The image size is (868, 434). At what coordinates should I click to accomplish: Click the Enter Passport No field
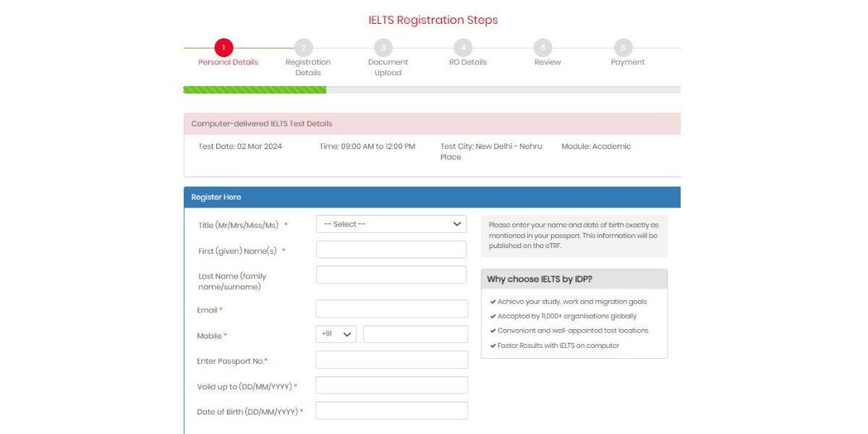pos(391,359)
